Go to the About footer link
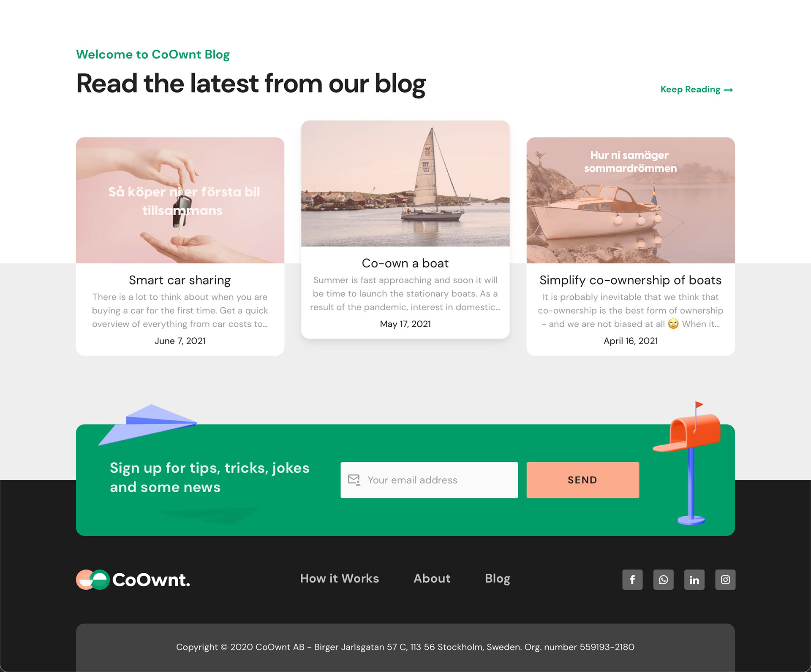Screen dimensions: 811x672 [432, 578]
